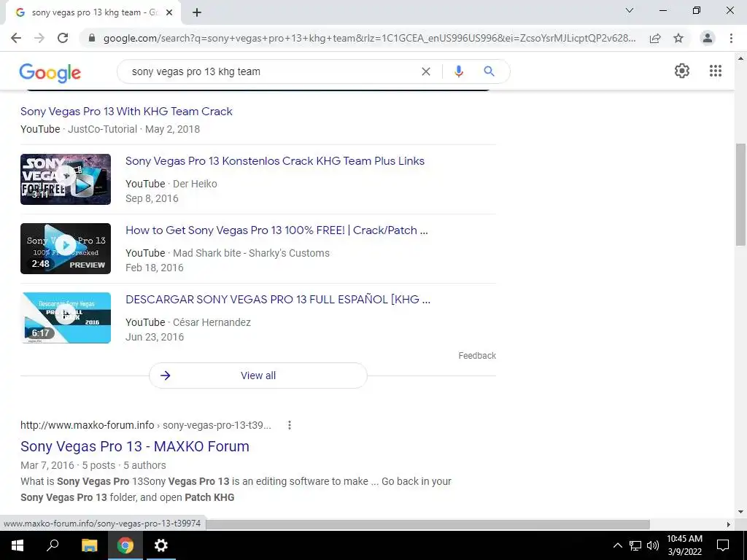This screenshot has height=560, width=747.
Task: Click the scrollbar down arrow
Action: (740, 512)
